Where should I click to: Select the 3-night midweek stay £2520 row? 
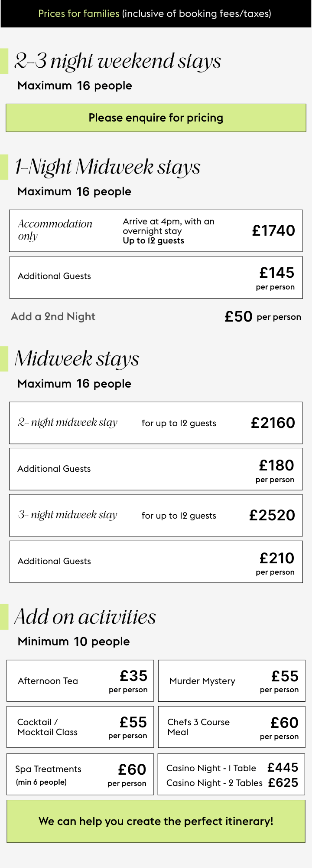pyautogui.click(x=156, y=515)
